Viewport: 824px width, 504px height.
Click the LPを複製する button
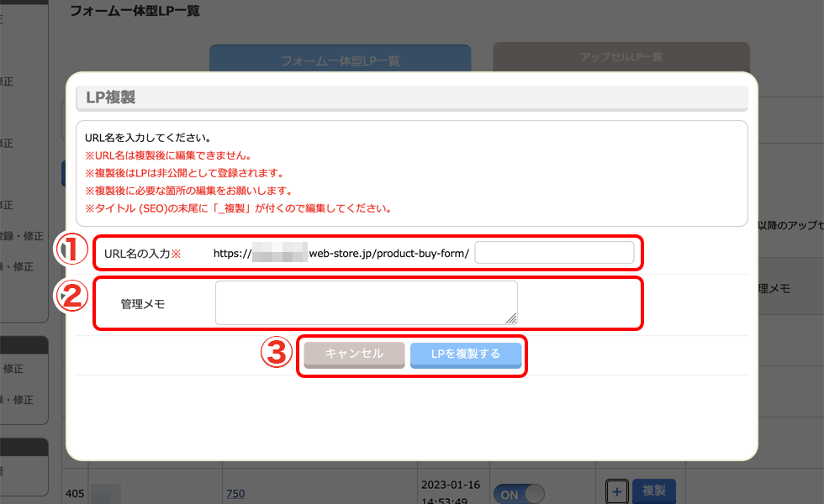tap(466, 354)
